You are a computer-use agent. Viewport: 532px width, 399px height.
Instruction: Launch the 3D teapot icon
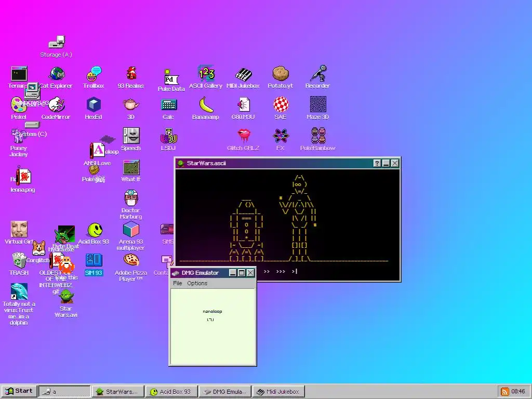tap(131, 105)
